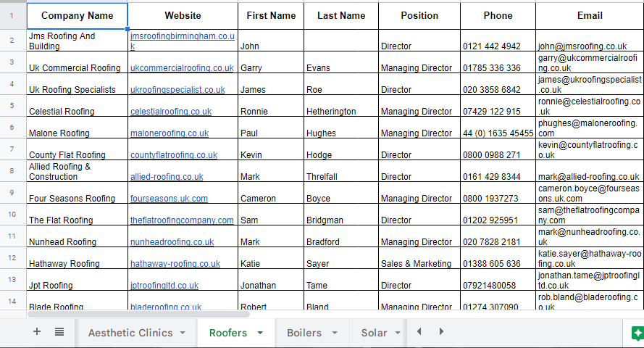Select the Hathaway Roofing cell
644x348 pixels.
click(x=78, y=258)
